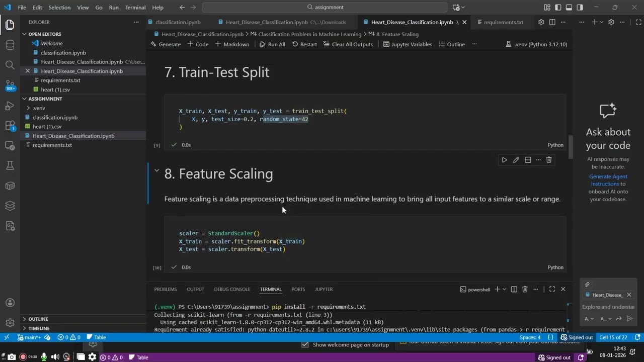Maximize the terminal panel size
Screen dimensions: 644x362
[x=552, y=289]
